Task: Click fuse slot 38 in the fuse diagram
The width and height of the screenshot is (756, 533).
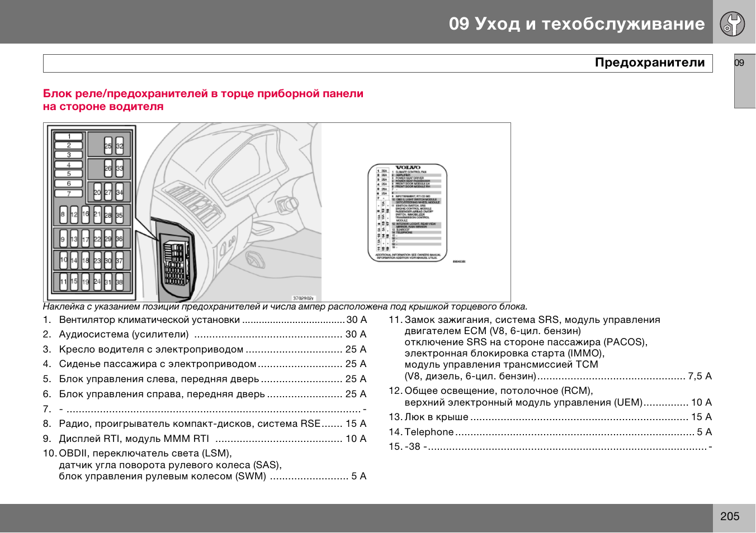Action: [120, 282]
